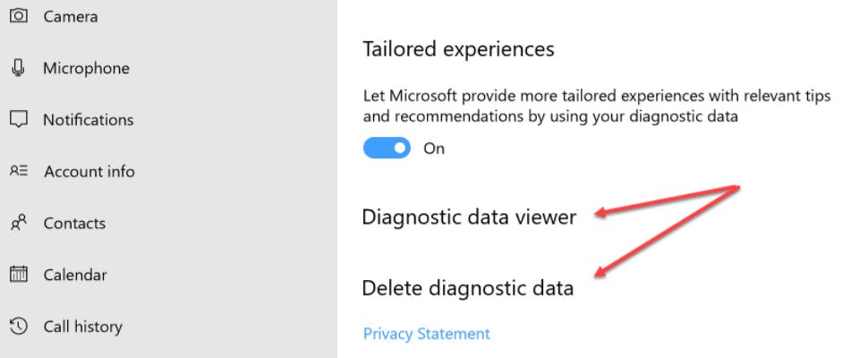Screen dimensions: 868x358
Task: Click the Diagnostic data viewer heading
Action: (469, 217)
